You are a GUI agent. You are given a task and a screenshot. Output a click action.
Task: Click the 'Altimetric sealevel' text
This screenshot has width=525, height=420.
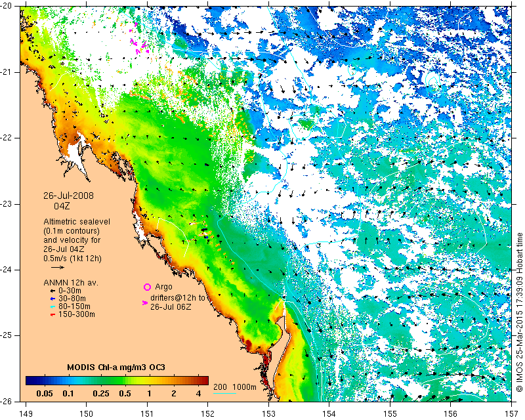[77, 222]
